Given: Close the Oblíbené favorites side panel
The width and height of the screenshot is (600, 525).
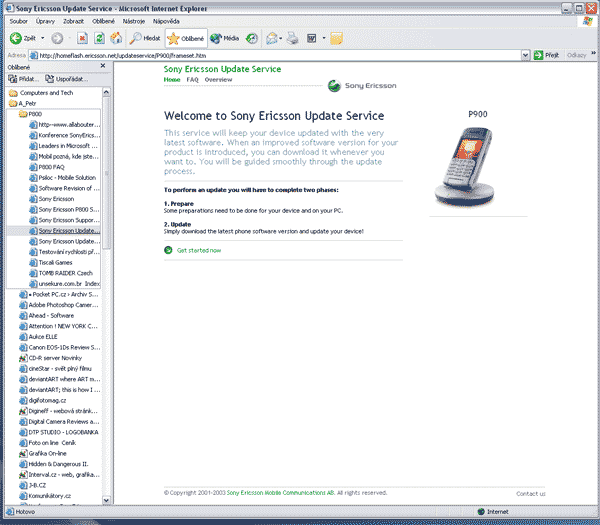Looking at the screenshot, I should 103,66.
